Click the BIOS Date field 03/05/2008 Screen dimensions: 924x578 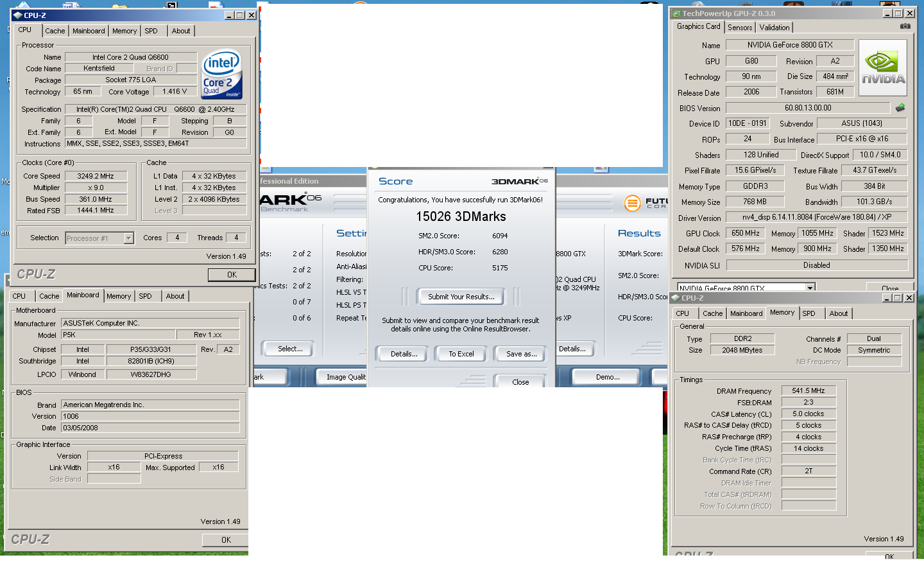(x=150, y=428)
